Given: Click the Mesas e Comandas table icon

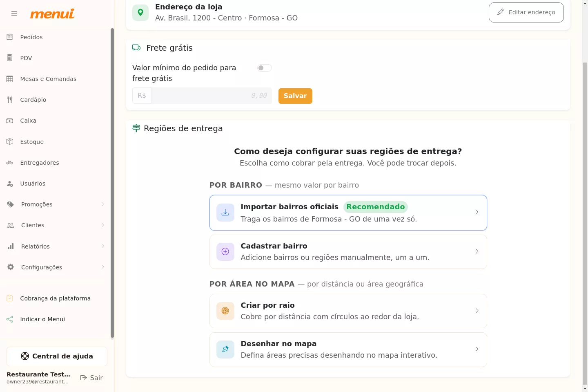Looking at the screenshot, I should pos(10,79).
